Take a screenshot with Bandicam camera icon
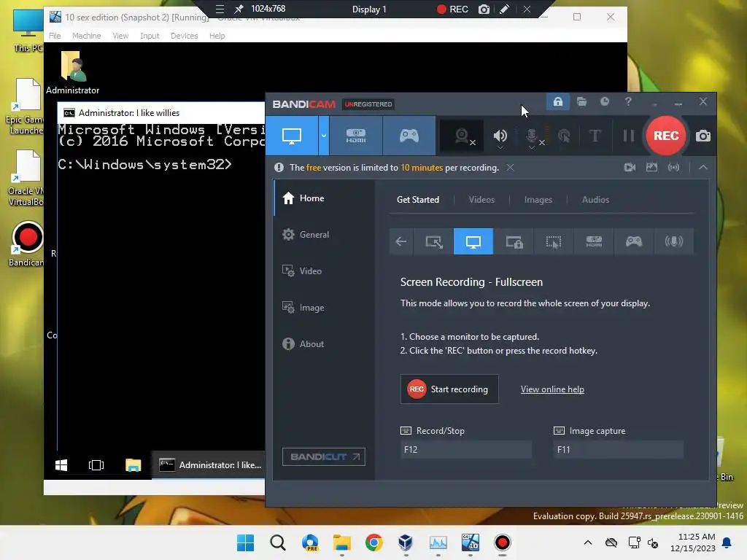This screenshot has height=560, width=747. 703,136
